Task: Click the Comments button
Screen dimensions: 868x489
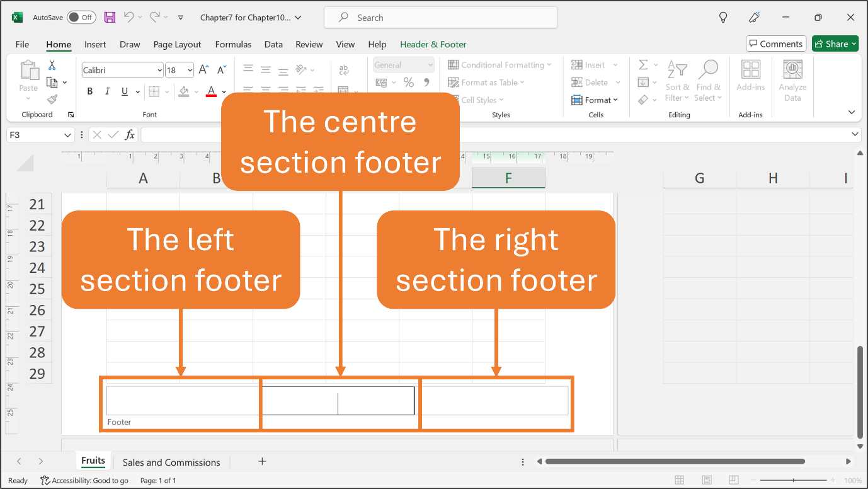Action: coord(776,43)
